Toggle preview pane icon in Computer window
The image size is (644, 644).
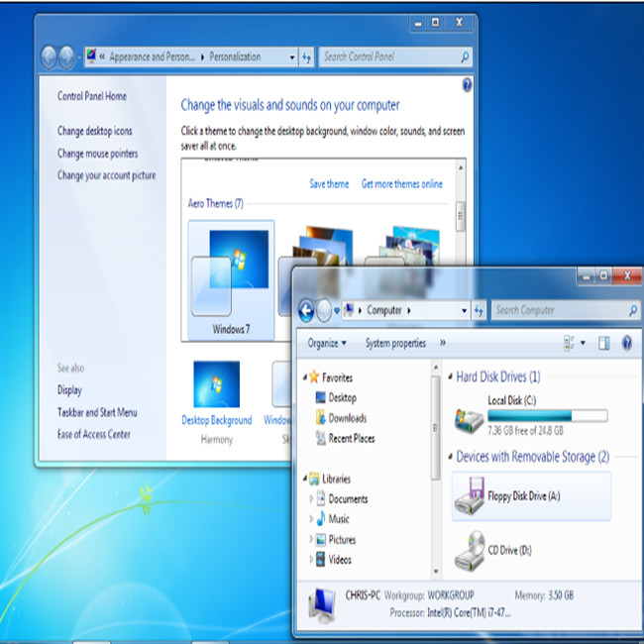pos(603,343)
